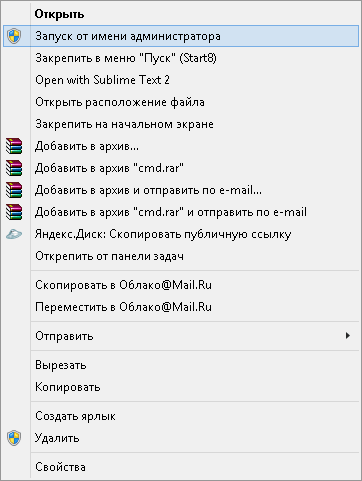The height and width of the screenshot is (481, 362).
Task: Choose Добавить в архив и отправить по e-mail...
Action: coord(181,190)
